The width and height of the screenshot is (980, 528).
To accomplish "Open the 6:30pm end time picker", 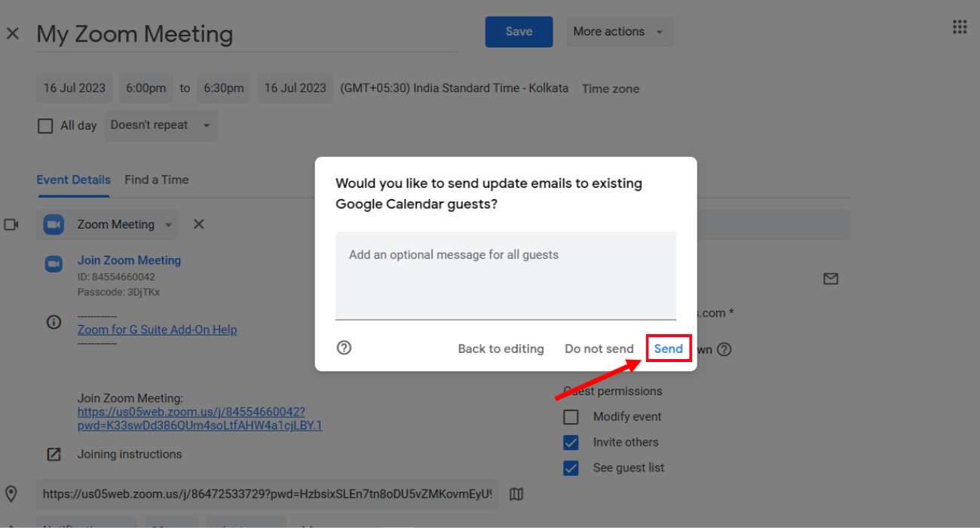I will pyautogui.click(x=224, y=88).
